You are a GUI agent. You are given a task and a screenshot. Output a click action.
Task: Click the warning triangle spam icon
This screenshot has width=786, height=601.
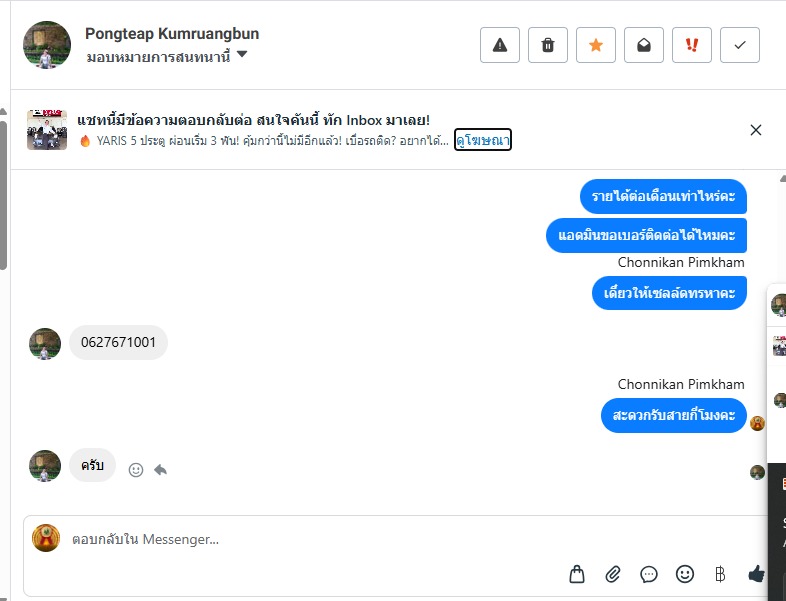coord(500,45)
